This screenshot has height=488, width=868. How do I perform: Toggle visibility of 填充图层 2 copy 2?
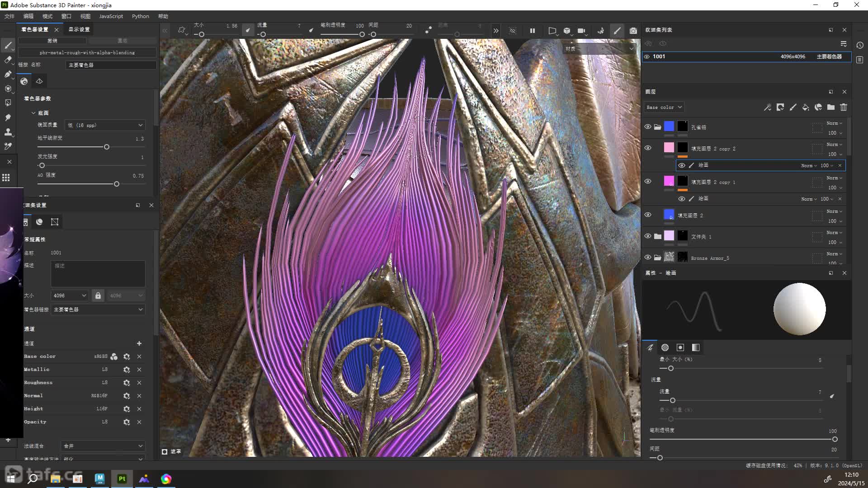648,148
